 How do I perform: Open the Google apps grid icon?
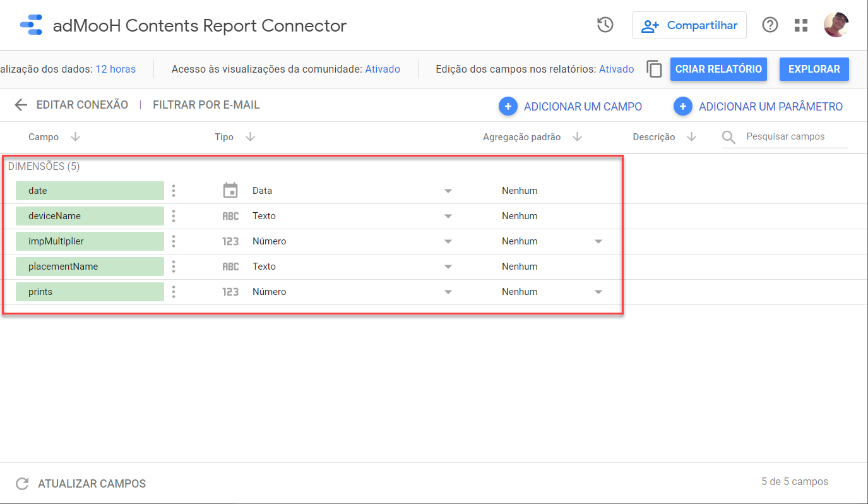pyautogui.click(x=801, y=25)
